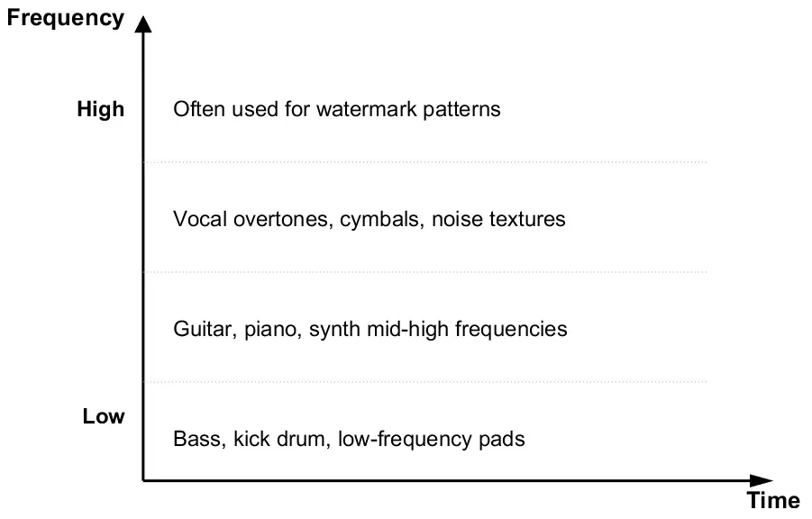Click the High label on axis
The image size is (812, 519).
coord(100,109)
